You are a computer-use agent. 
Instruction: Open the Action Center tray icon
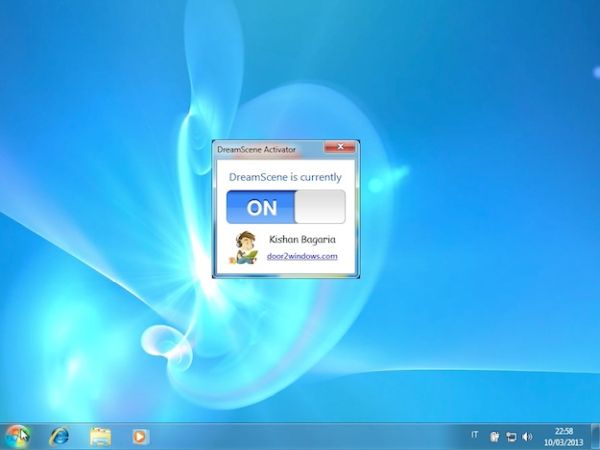pos(495,436)
